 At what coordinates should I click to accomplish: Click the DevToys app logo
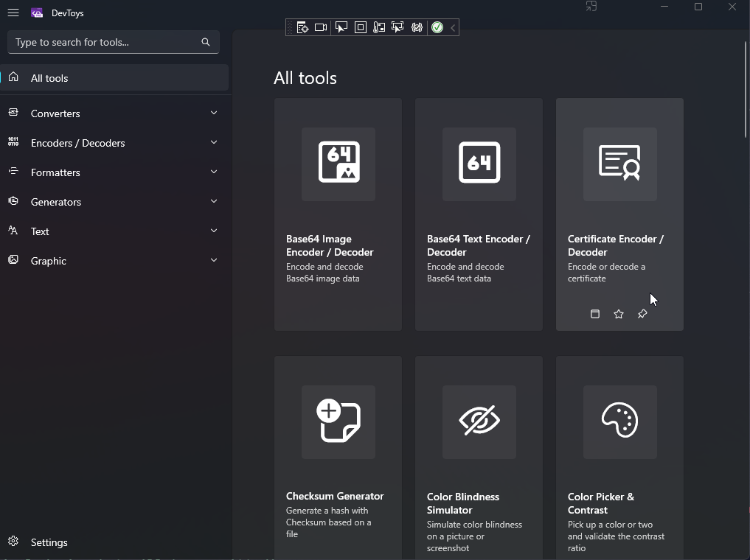37,13
